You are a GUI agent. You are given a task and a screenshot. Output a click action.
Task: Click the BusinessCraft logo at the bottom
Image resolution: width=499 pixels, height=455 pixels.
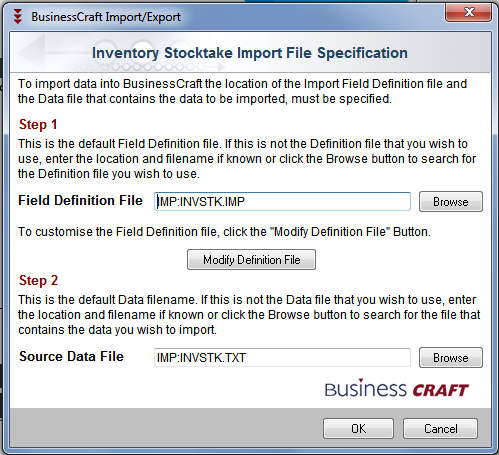coord(397,388)
